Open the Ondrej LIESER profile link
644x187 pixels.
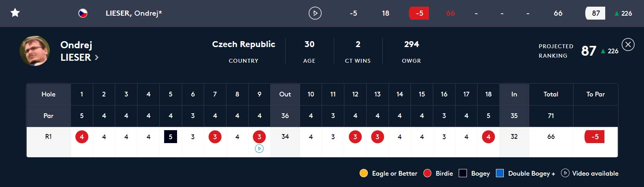pos(76,51)
